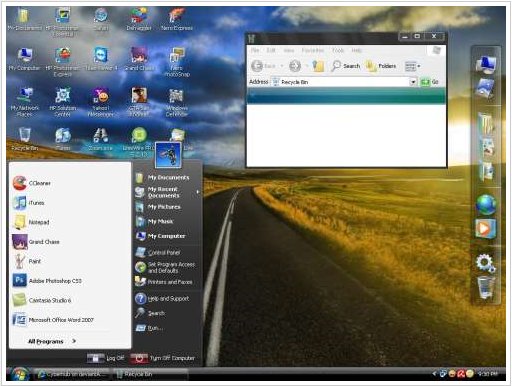512x386 pixels.
Task: Launch Yahoo! Messenger desktop icon
Action: pyautogui.click(x=100, y=102)
